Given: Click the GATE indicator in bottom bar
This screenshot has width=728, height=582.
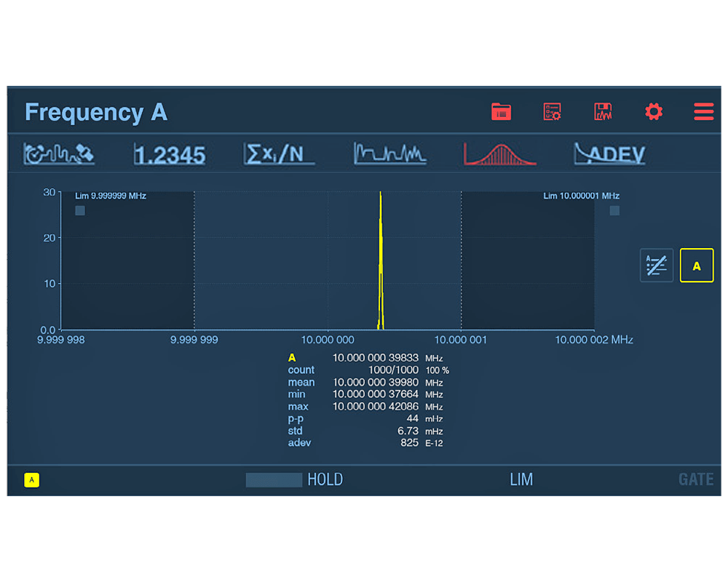Looking at the screenshot, I should pos(696,479).
